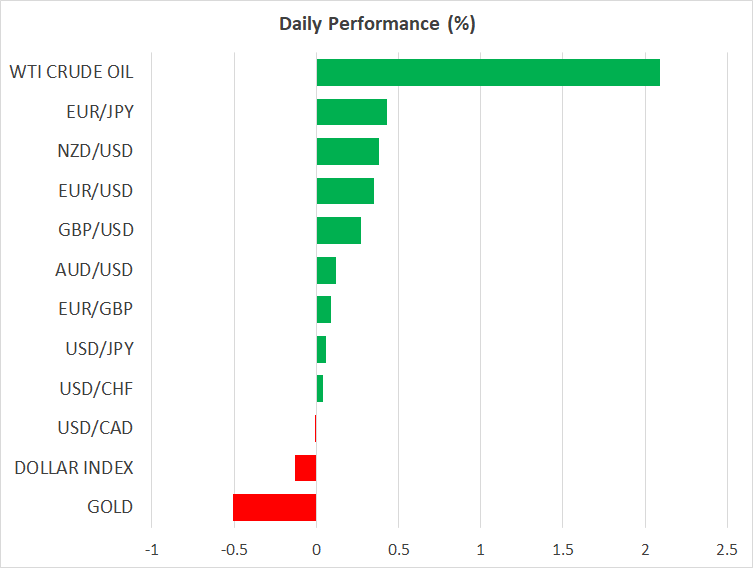
Task: Click the DOLLAR INDEX label text
Action: [x=74, y=468]
